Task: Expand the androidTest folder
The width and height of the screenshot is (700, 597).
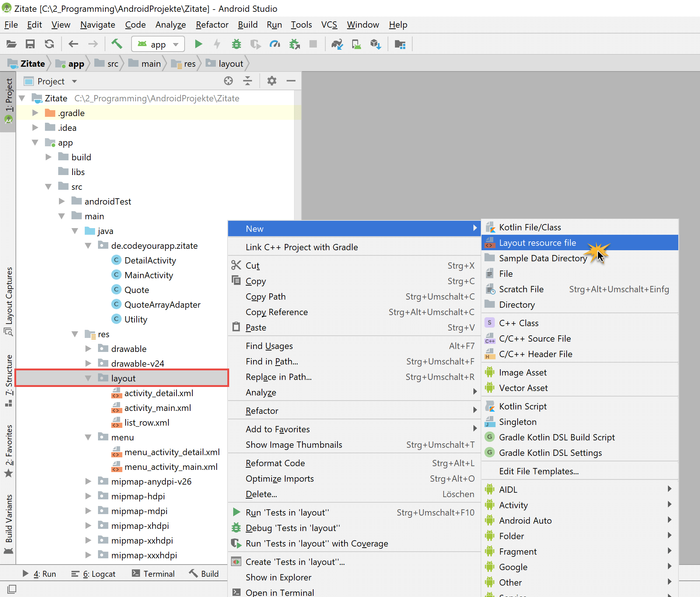Action: pyautogui.click(x=62, y=201)
